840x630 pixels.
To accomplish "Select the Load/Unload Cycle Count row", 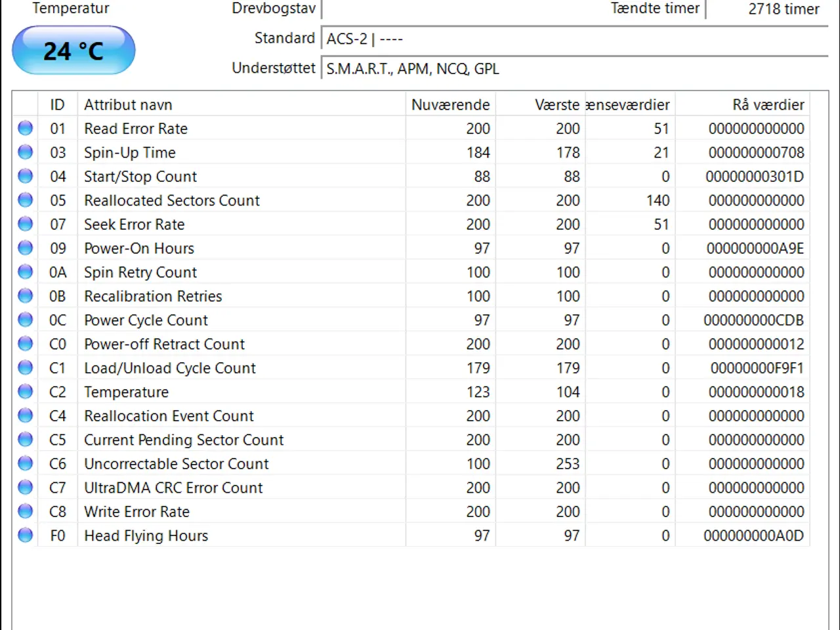I will click(411, 368).
